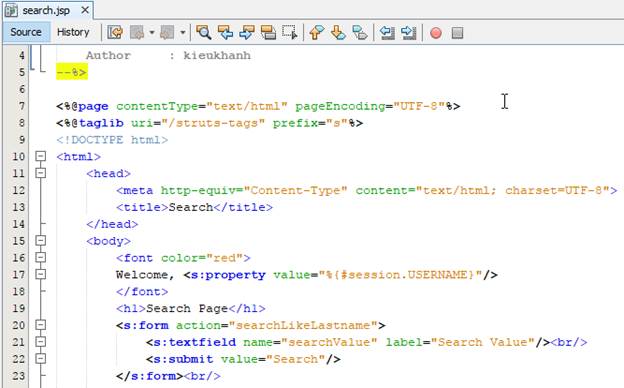Screen dimensions: 624x388
Task: Click the Shift Line Right icon
Action: click(408, 32)
